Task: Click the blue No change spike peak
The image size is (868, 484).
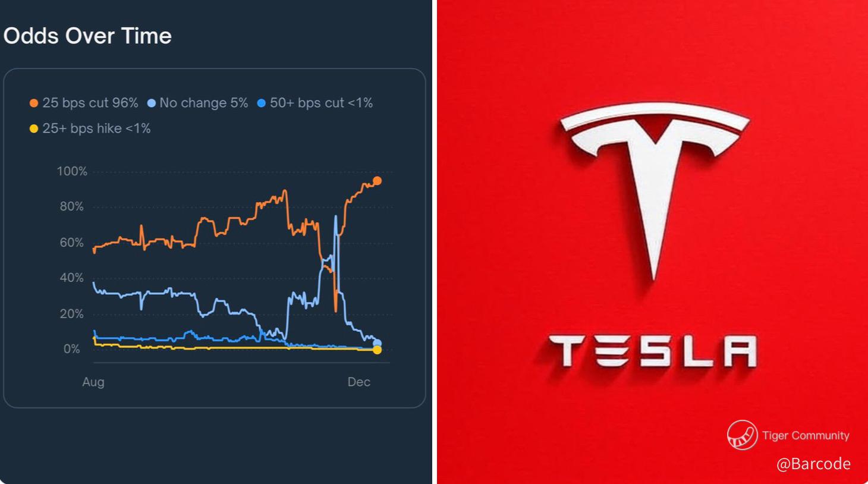Action: tap(336, 216)
